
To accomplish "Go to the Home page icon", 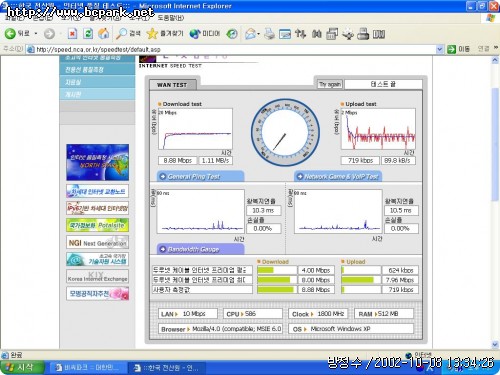I will [104, 33].
